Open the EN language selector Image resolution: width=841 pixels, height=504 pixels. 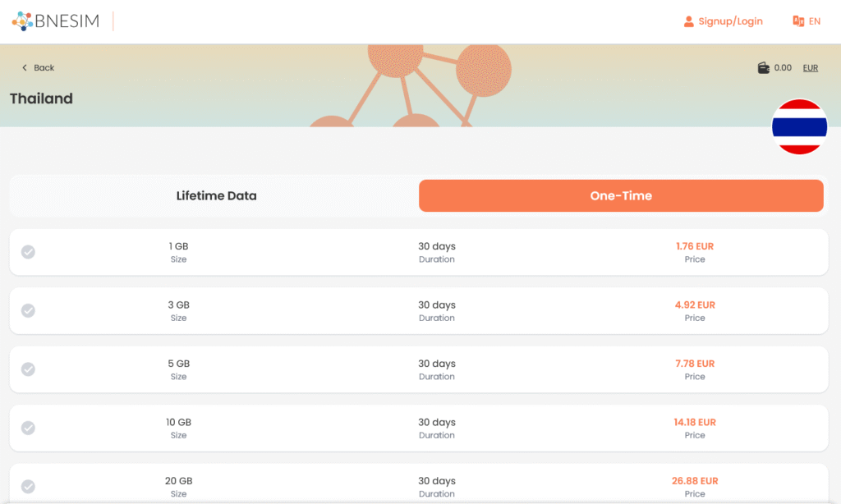(x=815, y=21)
